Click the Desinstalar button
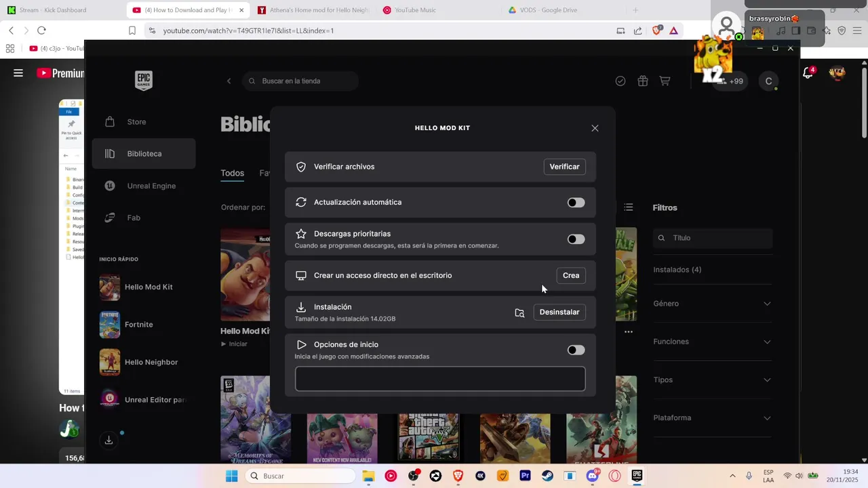Screen dimensions: 868x488 coord(559,312)
